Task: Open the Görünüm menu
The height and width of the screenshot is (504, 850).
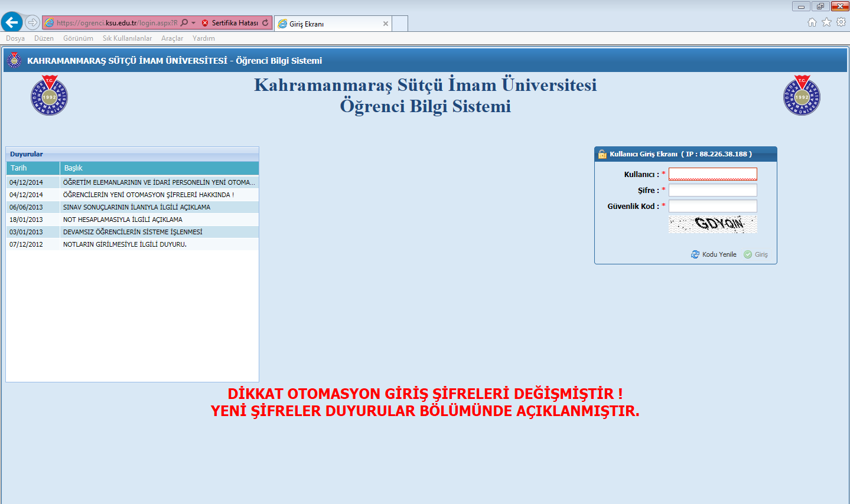Action: click(78, 38)
